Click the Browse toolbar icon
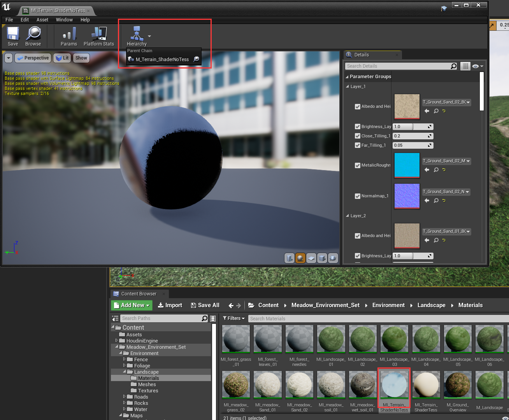This screenshot has width=509, height=420. click(33, 36)
